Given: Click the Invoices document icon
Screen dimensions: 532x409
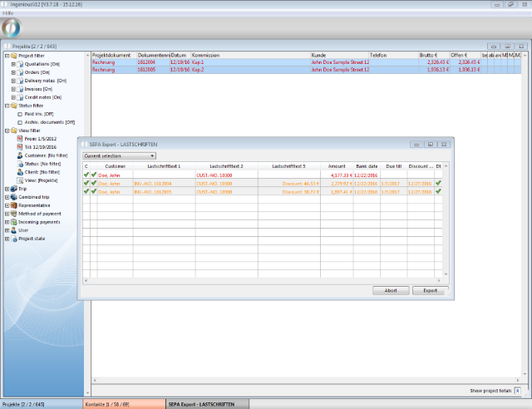Looking at the screenshot, I should [x=20, y=89].
